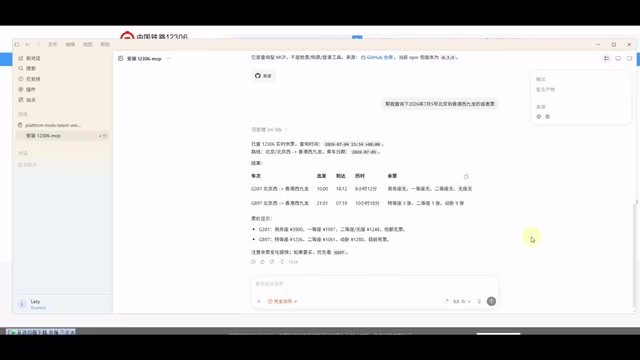This screenshot has height=360, width=640.
Task: Click the first source circle icon in right panel
Action: point(539,117)
